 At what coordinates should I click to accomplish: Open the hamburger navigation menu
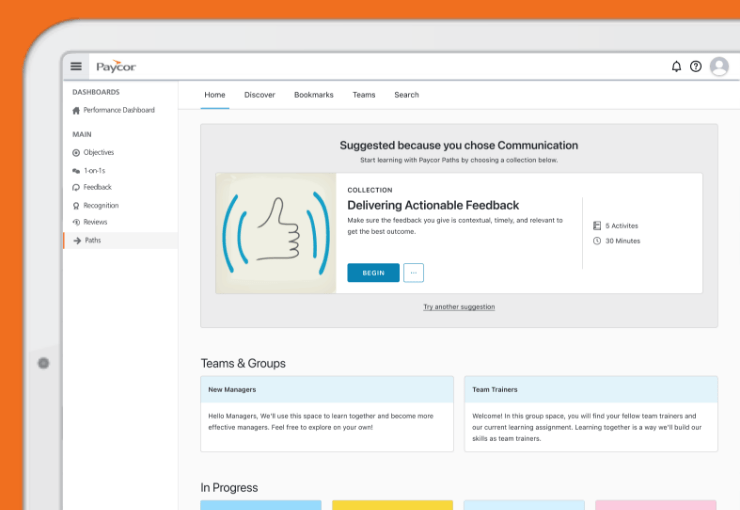tap(76, 67)
